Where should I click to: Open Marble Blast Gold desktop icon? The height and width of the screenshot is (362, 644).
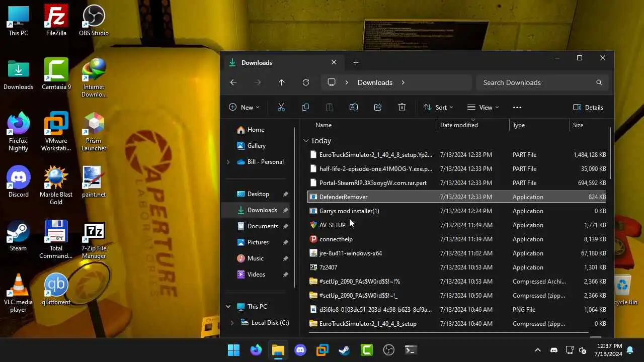coord(56,186)
